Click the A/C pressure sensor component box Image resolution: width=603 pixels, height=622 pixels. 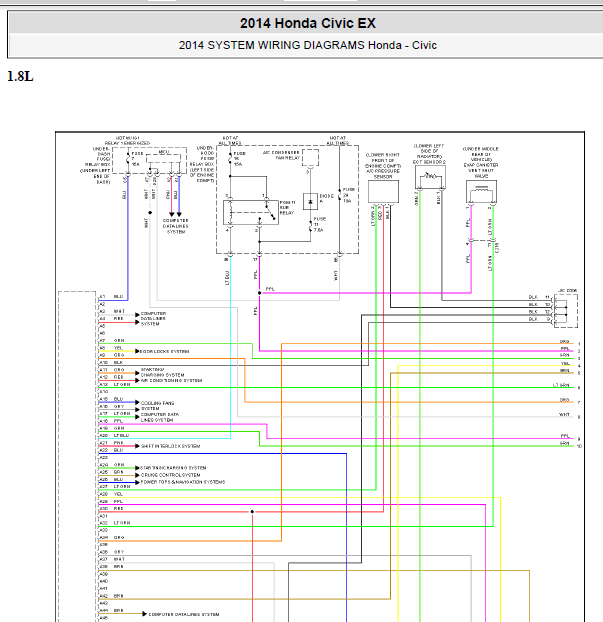click(383, 192)
